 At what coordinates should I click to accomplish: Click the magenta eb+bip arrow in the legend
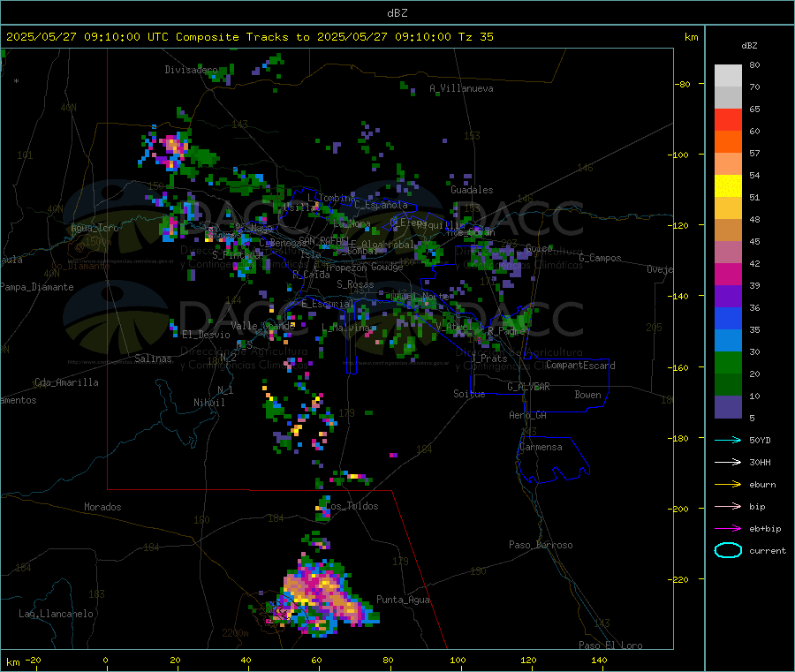(728, 529)
